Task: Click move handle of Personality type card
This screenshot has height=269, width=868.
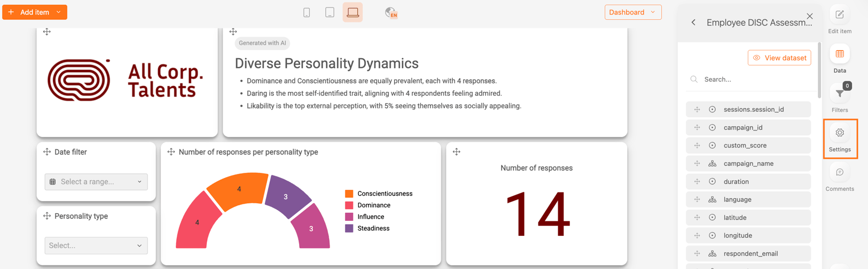Action: [x=47, y=216]
